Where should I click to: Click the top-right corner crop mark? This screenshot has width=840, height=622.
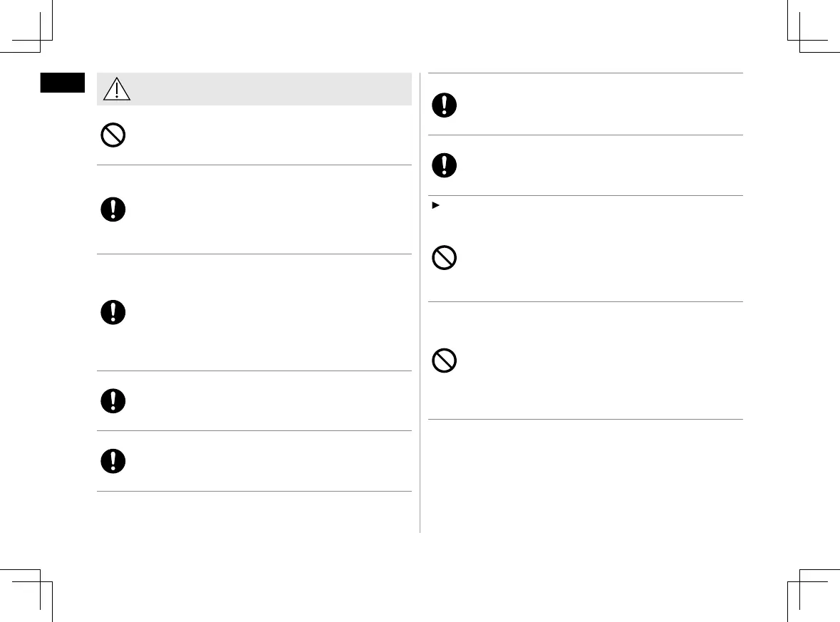click(x=801, y=40)
